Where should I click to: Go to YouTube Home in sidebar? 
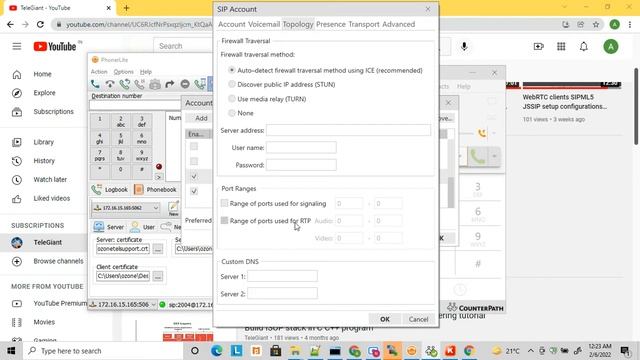pos(42,74)
